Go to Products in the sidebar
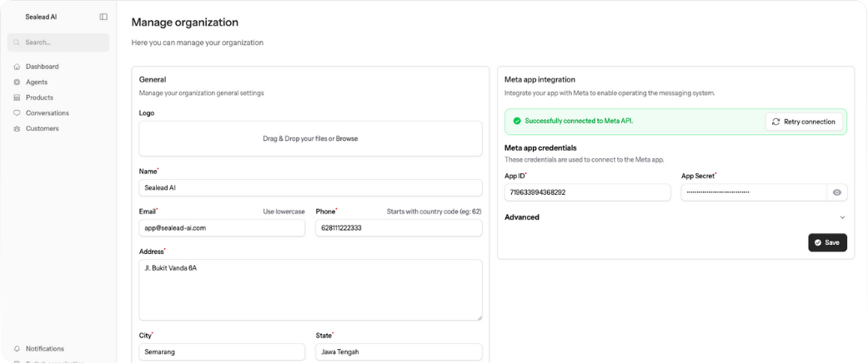This screenshot has width=868, height=364. [39, 97]
